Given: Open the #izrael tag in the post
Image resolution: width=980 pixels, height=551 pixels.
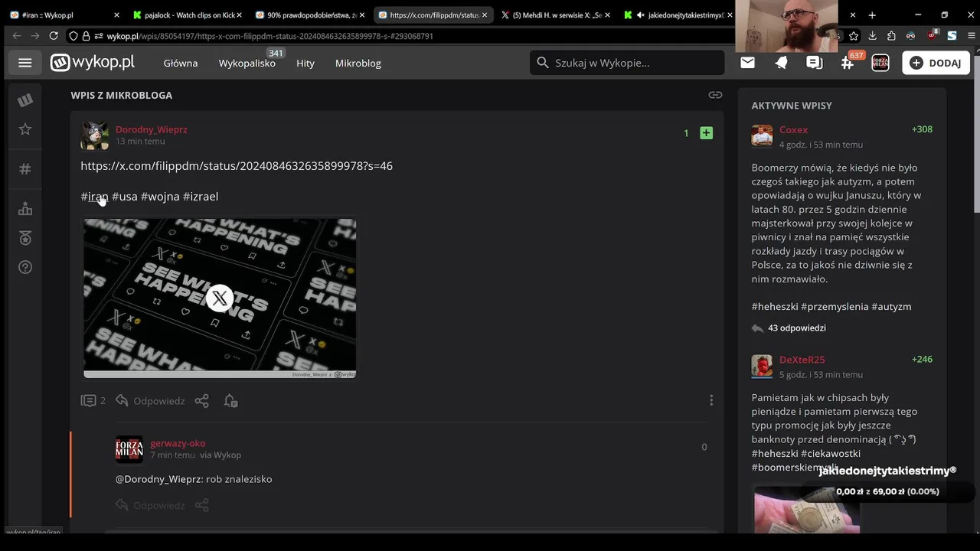Looking at the screenshot, I should 201,196.
